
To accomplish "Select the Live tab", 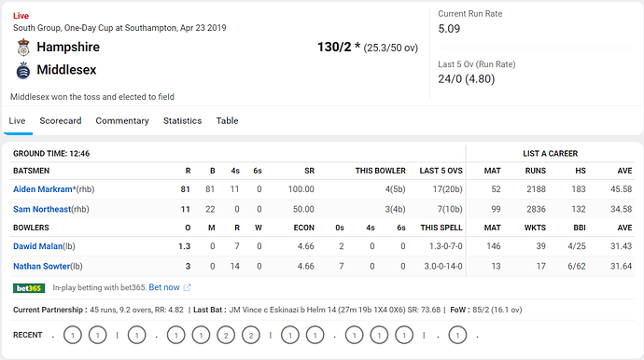I will [17, 120].
